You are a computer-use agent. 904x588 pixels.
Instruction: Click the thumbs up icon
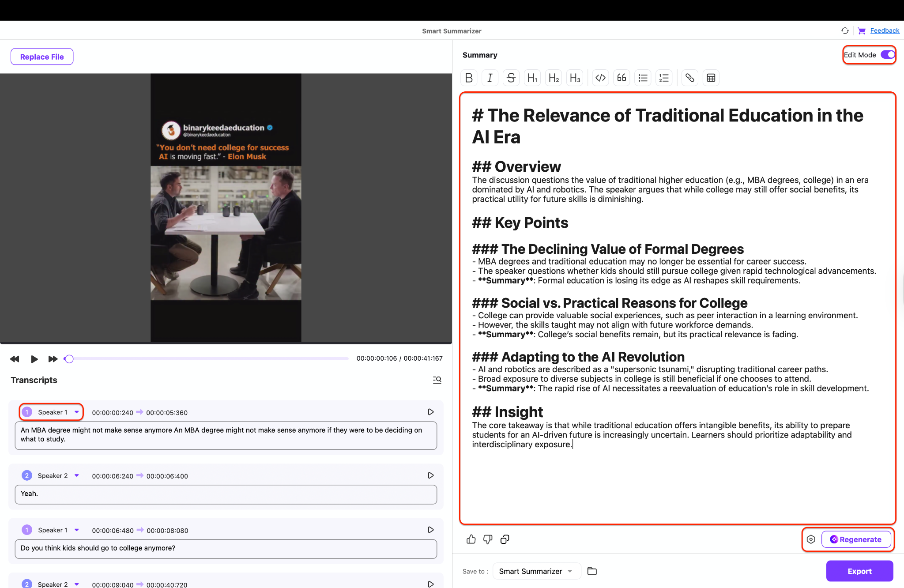coord(471,539)
